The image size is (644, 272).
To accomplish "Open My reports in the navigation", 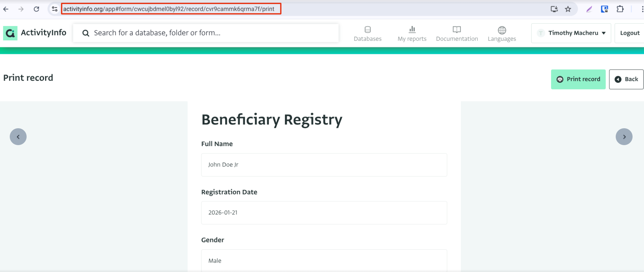I will (x=412, y=34).
